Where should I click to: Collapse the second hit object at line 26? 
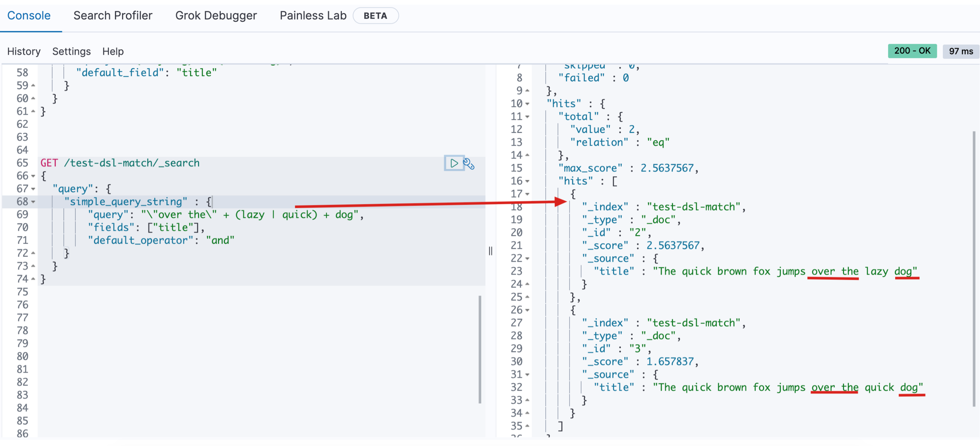coord(527,310)
